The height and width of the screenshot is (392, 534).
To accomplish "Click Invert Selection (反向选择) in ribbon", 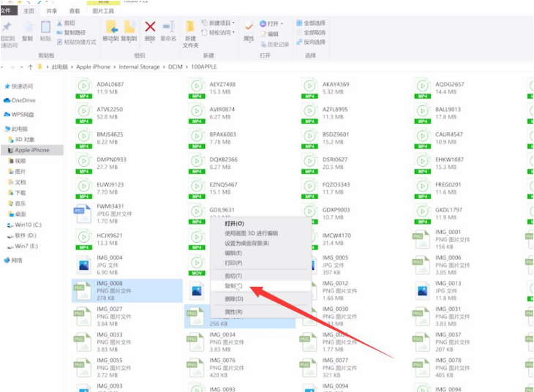I will tap(314, 42).
